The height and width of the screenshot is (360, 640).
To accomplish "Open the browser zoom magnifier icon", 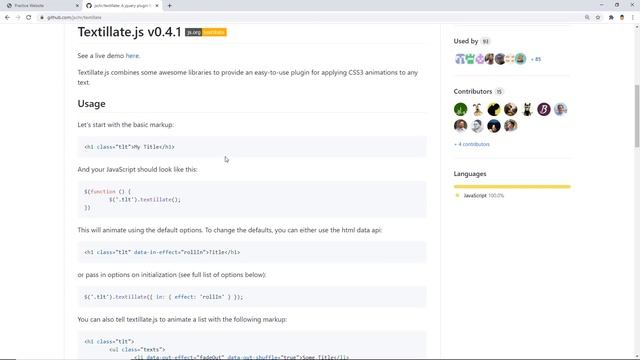I will [587, 18].
